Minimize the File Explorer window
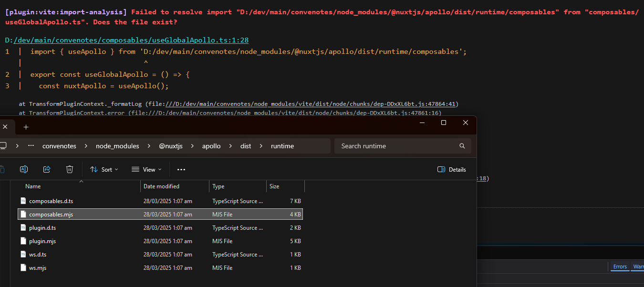 point(422,123)
